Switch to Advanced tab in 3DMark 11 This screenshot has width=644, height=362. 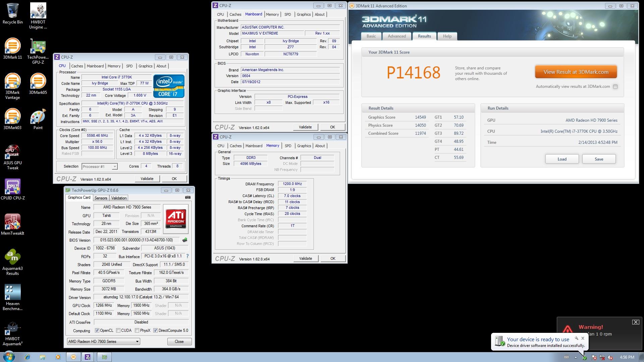397,36
